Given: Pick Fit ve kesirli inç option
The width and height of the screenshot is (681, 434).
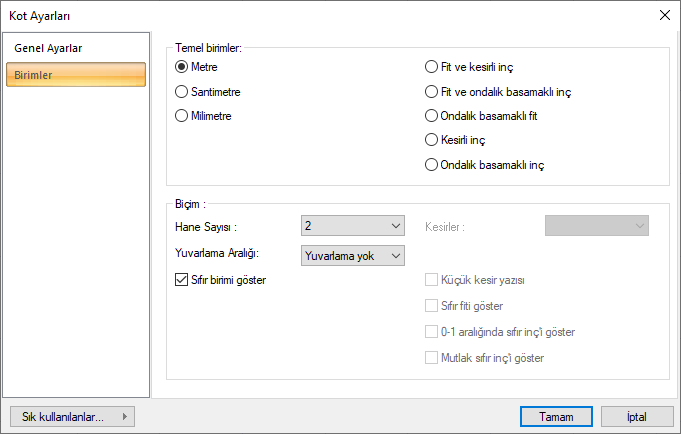Looking at the screenshot, I should coord(432,67).
